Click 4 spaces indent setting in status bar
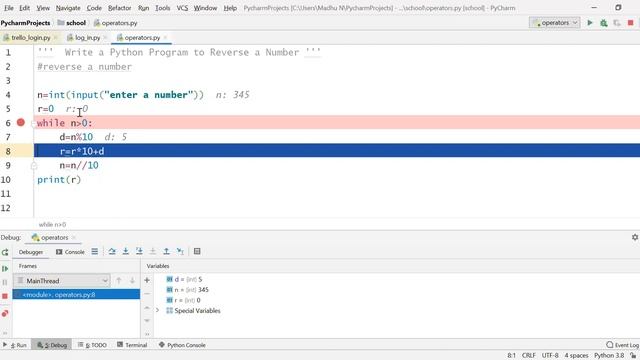This screenshot has height=360, width=640. pyautogui.click(x=576, y=356)
